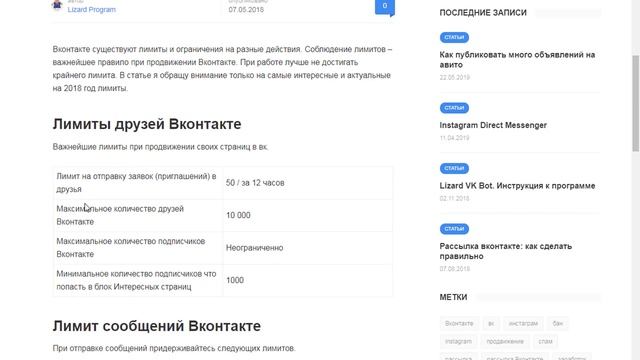Select the 'продвижение' tag

505,341
